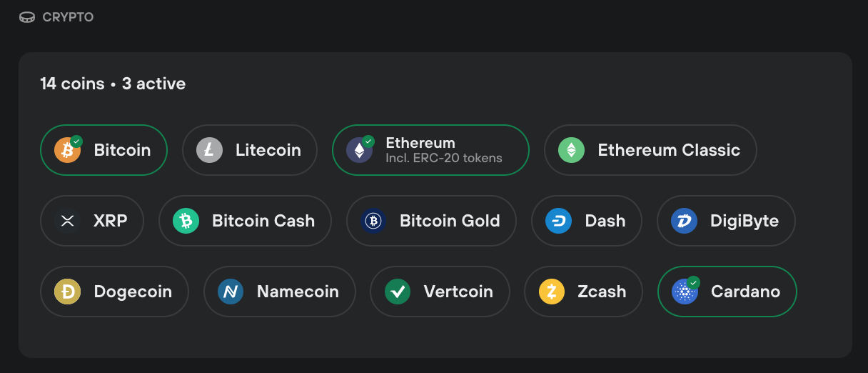Select the Bitcoin Gold chip
Image resolution: width=868 pixels, height=373 pixels.
(x=431, y=221)
